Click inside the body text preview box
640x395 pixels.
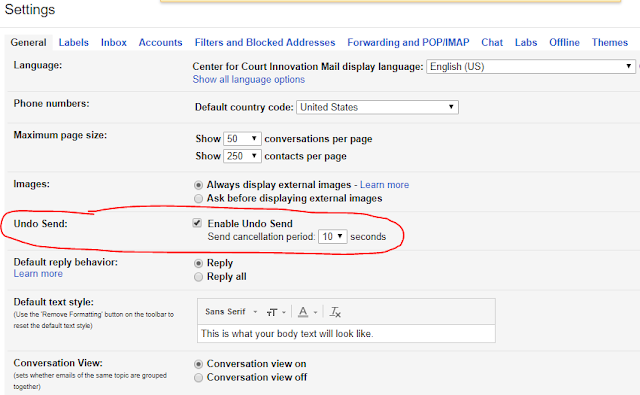346,334
